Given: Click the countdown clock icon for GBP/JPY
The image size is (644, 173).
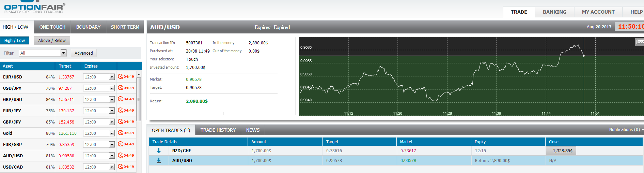Looking at the screenshot, I should pyautogui.click(x=120, y=121).
